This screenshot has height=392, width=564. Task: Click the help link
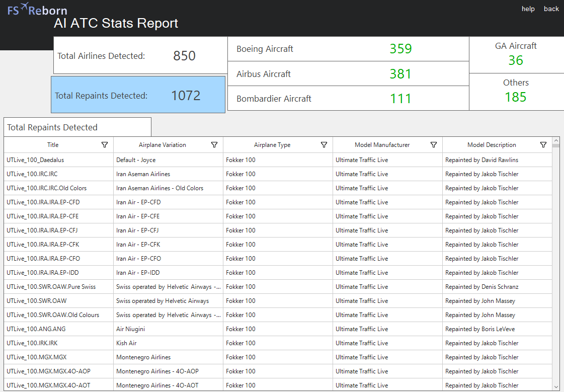coord(528,9)
